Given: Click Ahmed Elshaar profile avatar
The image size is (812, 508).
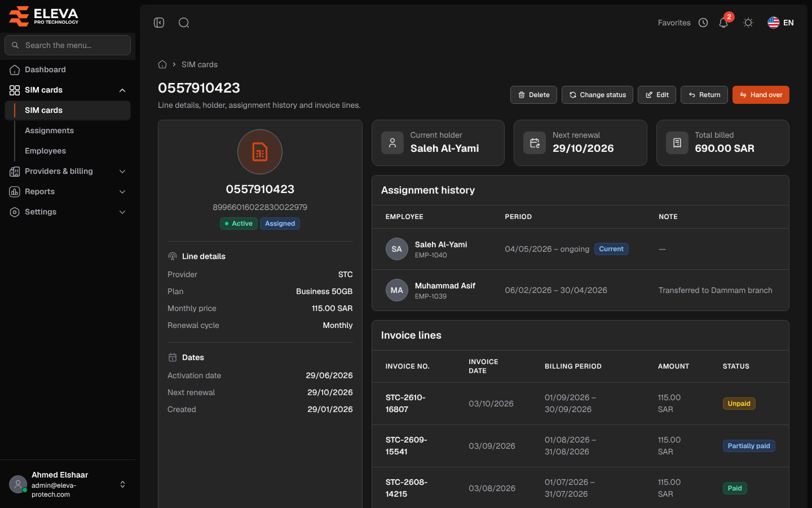Looking at the screenshot, I should tap(18, 484).
